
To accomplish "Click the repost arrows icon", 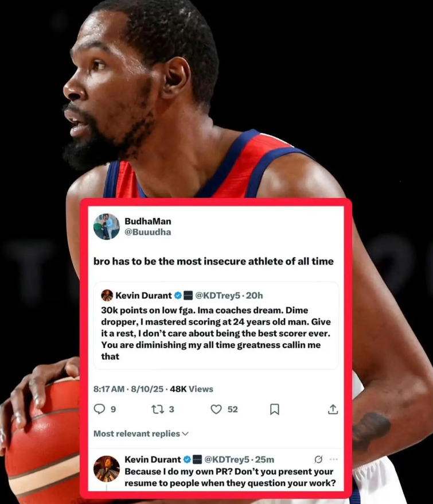I will (158, 409).
